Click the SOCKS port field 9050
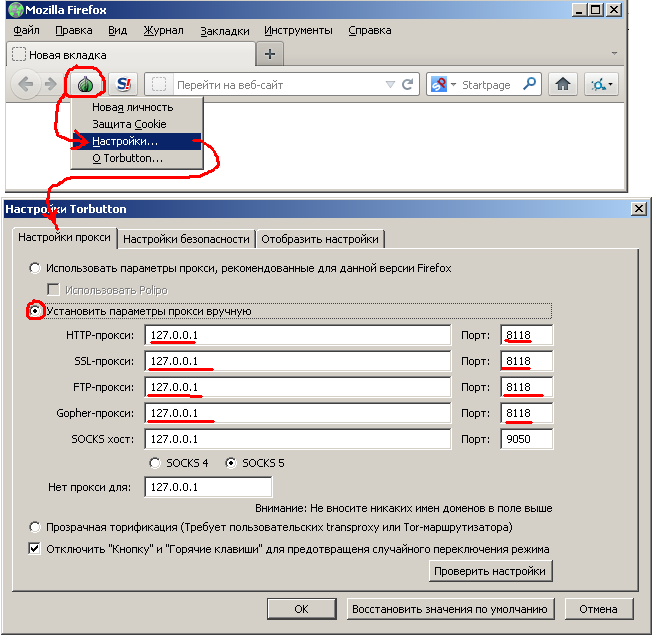The height and width of the screenshot is (635, 653). point(527,439)
